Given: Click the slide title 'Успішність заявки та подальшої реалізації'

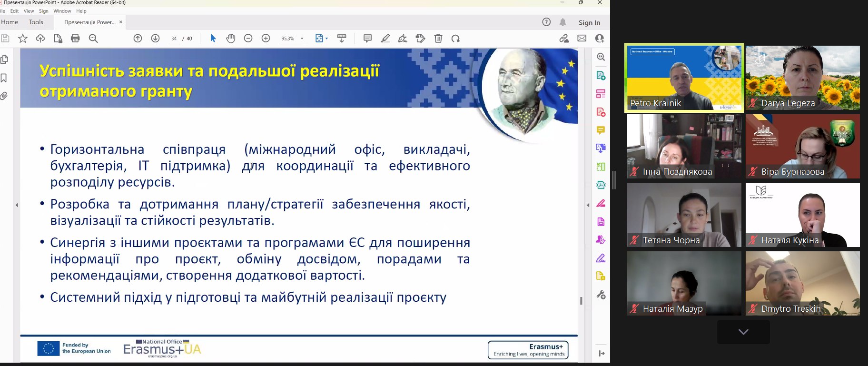Looking at the screenshot, I should tap(209, 71).
